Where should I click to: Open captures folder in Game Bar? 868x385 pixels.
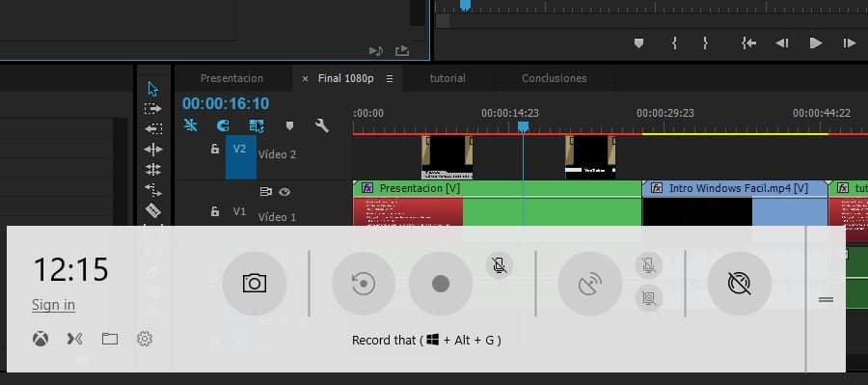point(110,339)
